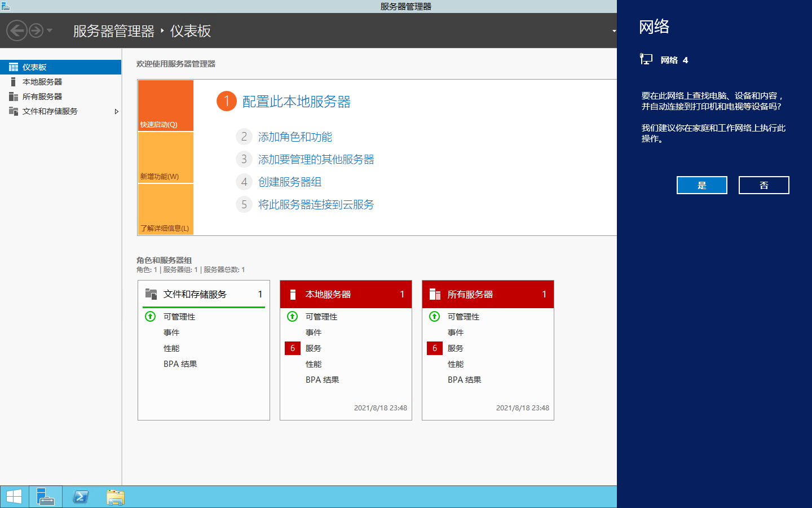This screenshot has width=812, height=508.
Task: Open the navigation history dropdown arrow
Action: click(50, 30)
